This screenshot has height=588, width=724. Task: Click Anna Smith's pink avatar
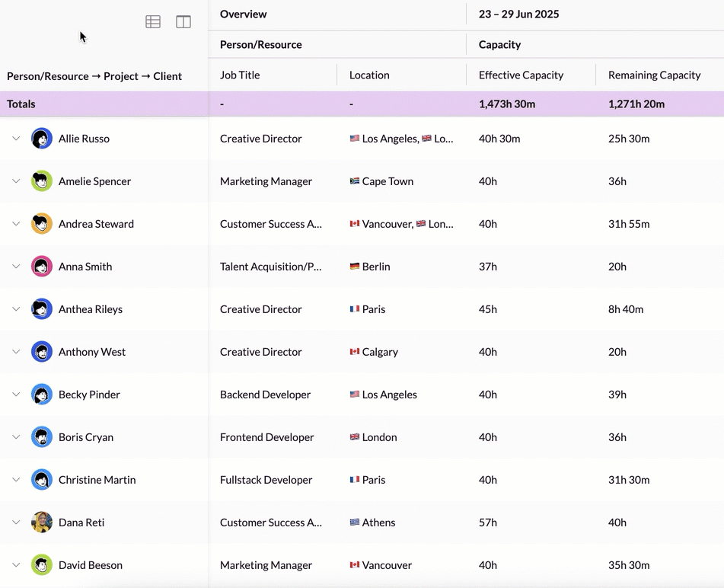tap(42, 267)
